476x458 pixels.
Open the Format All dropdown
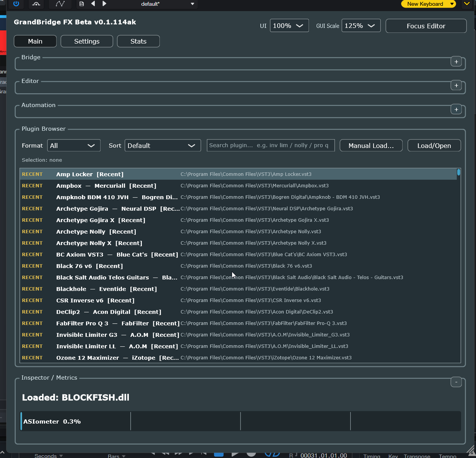pyautogui.click(x=74, y=146)
